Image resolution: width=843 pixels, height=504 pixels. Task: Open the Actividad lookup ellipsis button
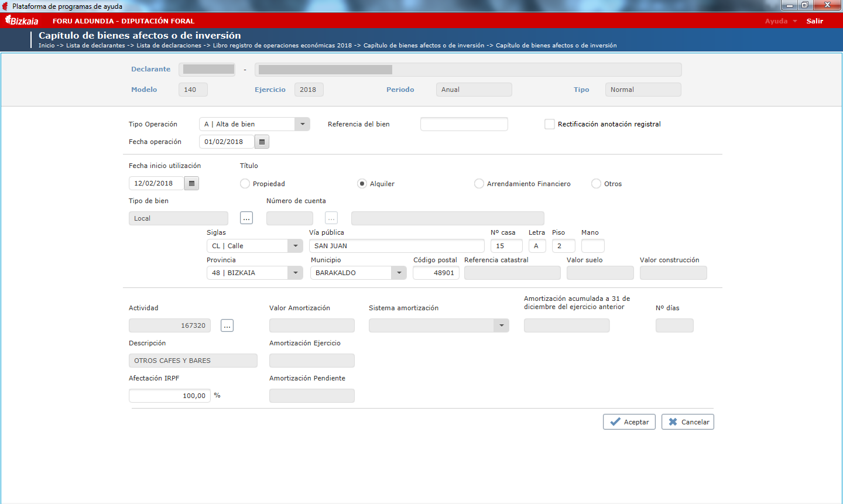[227, 325]
